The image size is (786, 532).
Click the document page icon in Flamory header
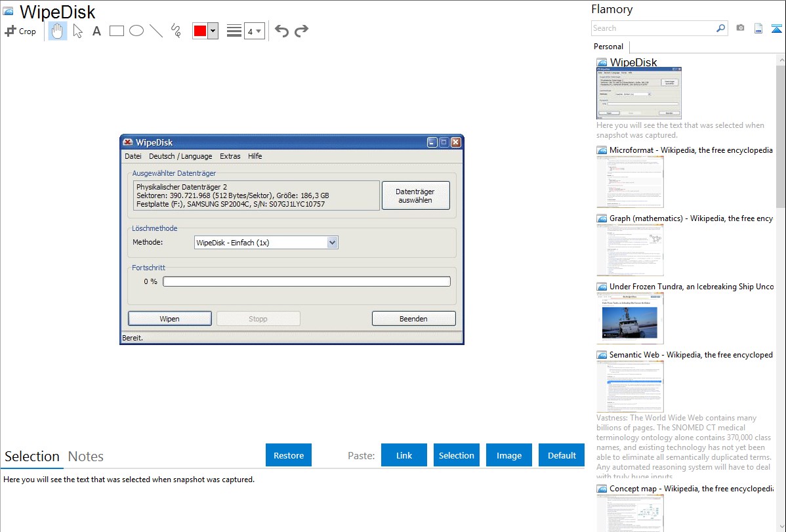(758, 28)
